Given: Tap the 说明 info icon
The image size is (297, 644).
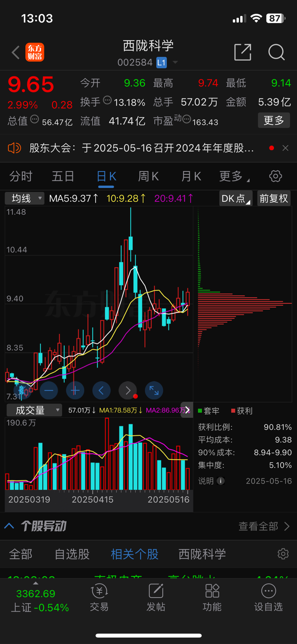Looking at the screenshot, I should [x=220, y=481].
